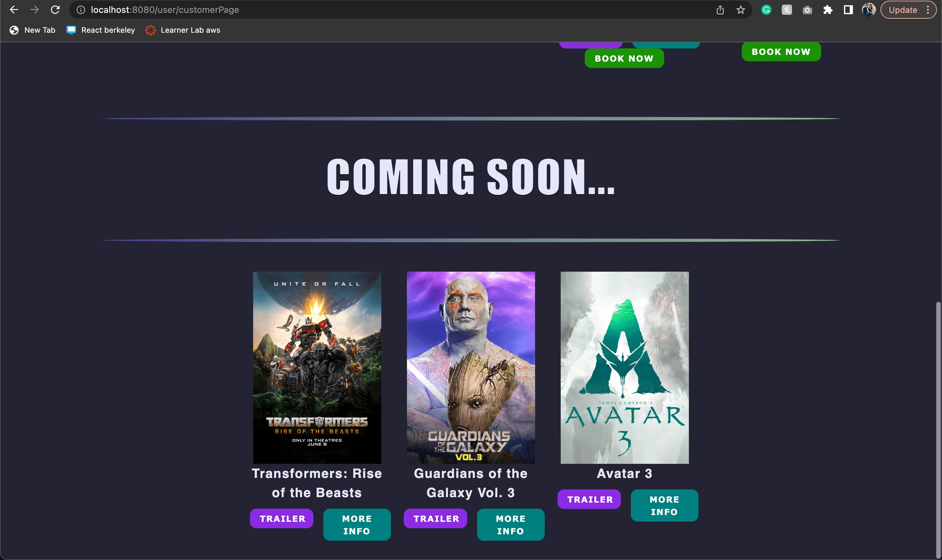Play trailer for Guardians of the Galaxy Vol. 3
The width and height of the screenshot is (942, 560).
click(436, 519)
